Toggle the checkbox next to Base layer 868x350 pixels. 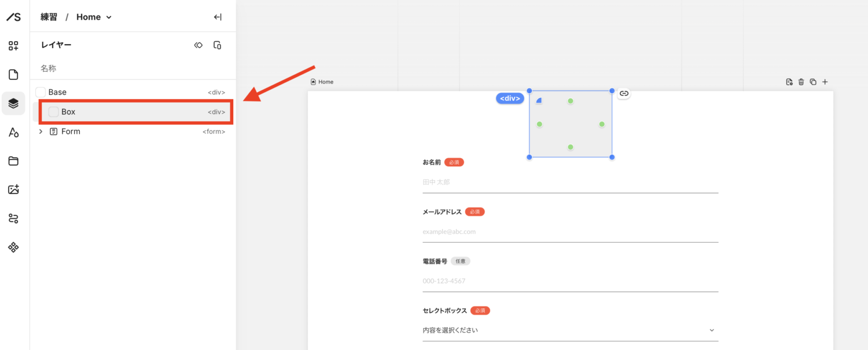click(41, 92)
